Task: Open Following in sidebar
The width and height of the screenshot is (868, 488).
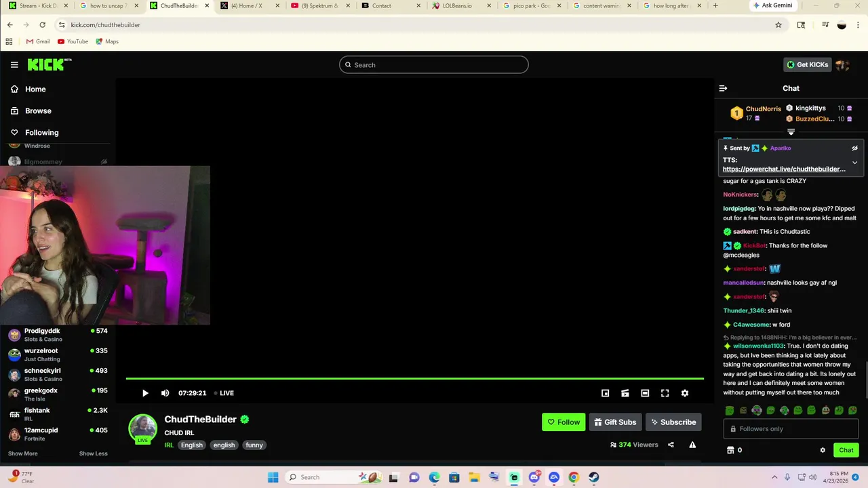Action: tap(42, 132)
